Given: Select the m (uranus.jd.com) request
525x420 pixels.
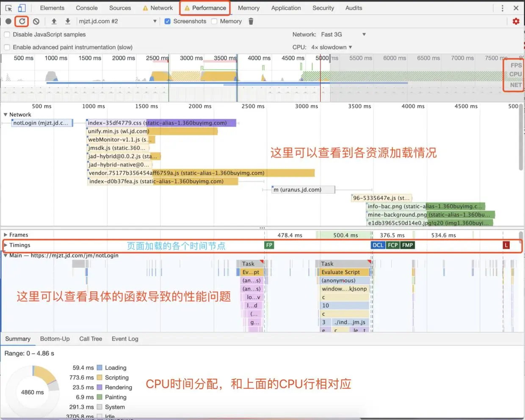Looking at the screenshot, I should 303,190.
